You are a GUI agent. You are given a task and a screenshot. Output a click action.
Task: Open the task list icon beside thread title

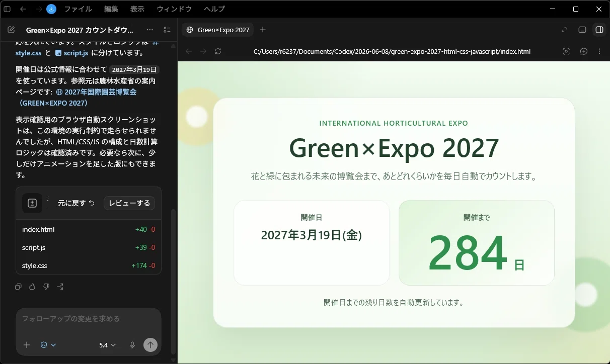(167, 30)
